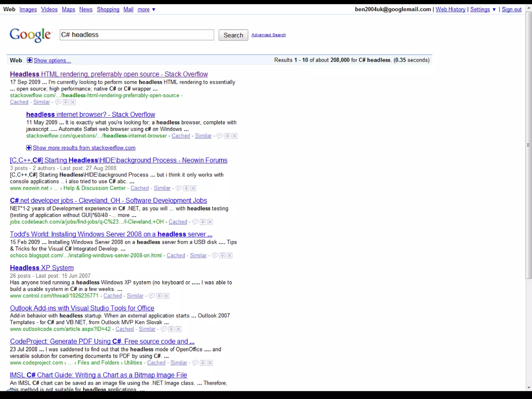Remove the Headless XP System result
The width and height of the screenshot is (532, 399).
tap(167, 296)
